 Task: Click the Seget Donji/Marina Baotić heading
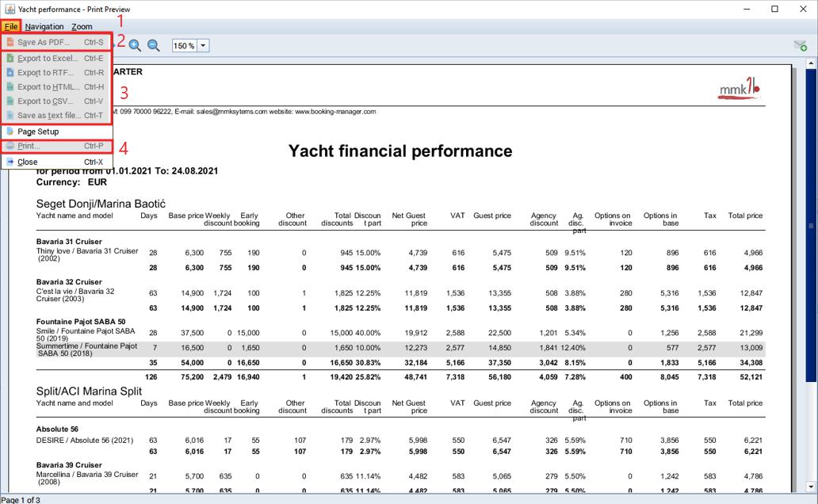point(101,204)
